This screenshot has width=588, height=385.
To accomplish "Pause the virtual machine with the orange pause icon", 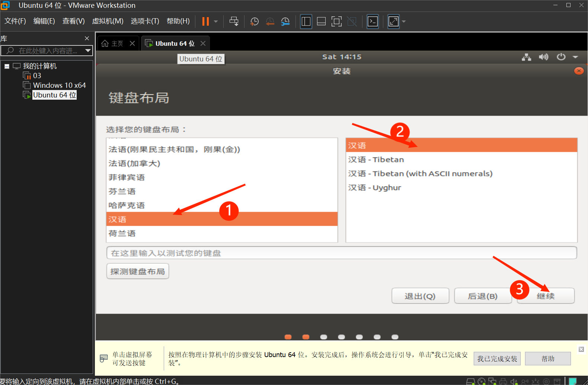I will pos(205,22).
